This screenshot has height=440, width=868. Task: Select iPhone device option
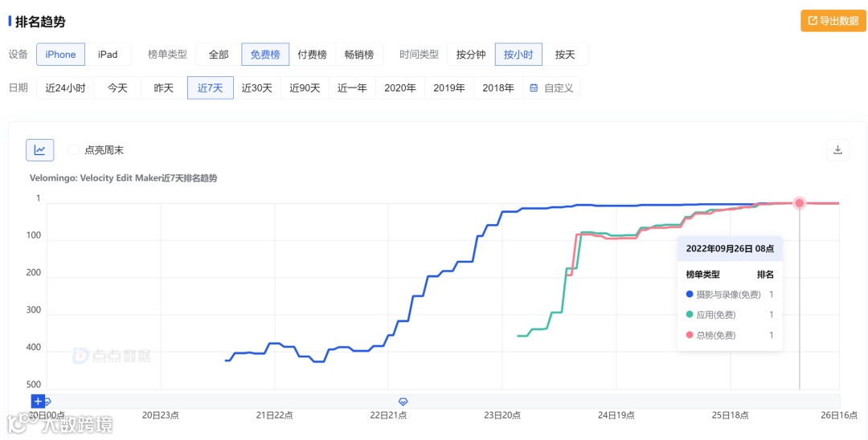60,55
